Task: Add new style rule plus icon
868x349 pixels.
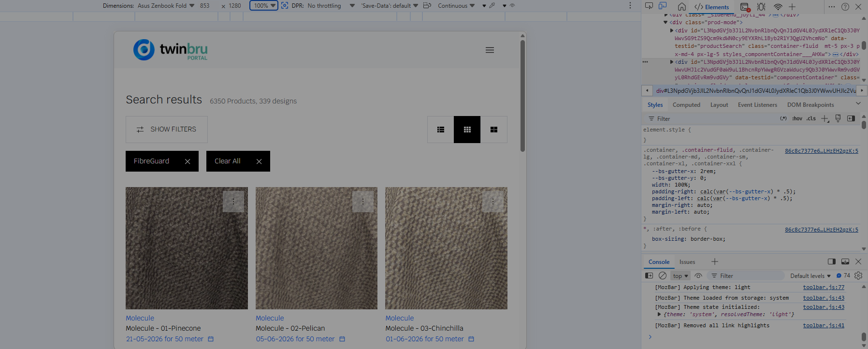Action: tap(825, 118)
